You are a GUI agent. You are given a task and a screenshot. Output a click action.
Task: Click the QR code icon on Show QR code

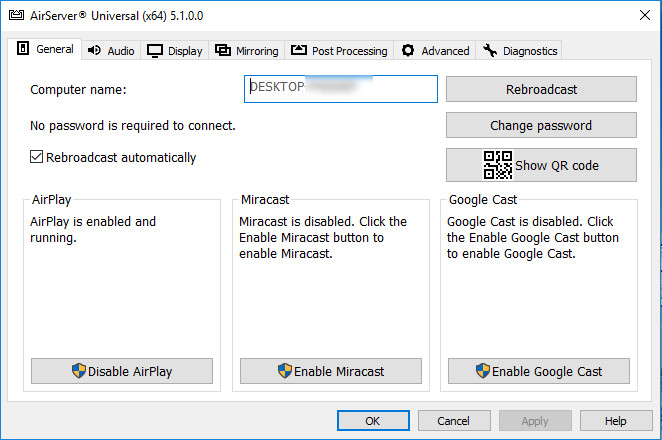click(498, 165)
